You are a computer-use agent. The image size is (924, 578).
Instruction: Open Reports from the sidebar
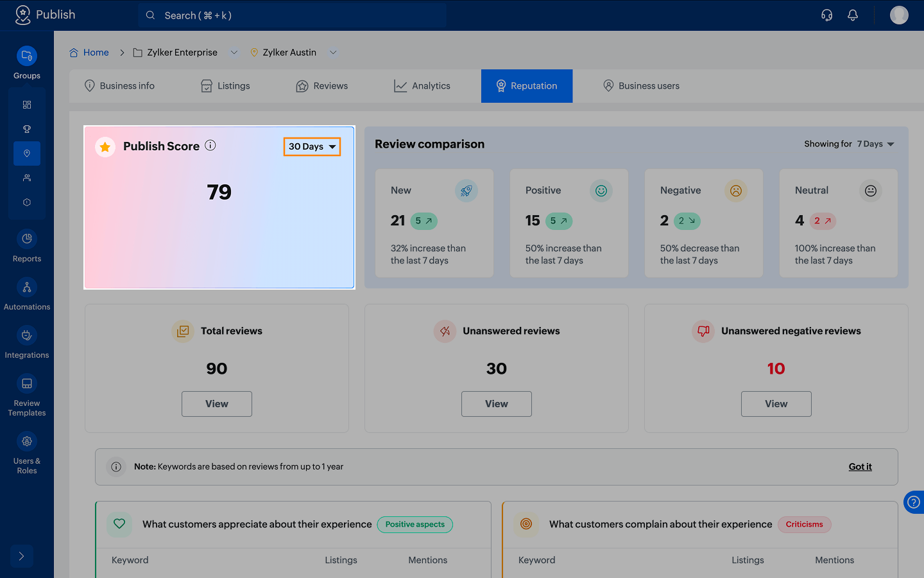click(x=27, y=246)
